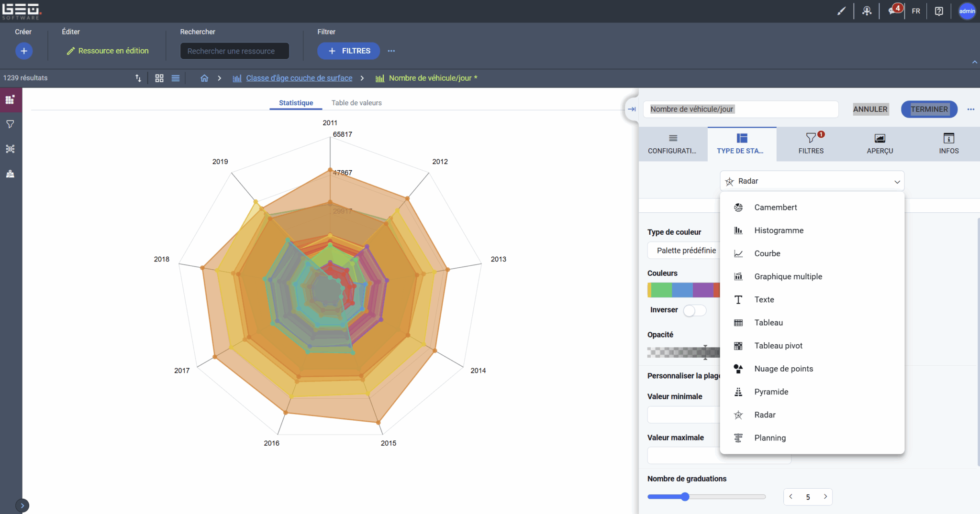Click the TERMINER button
This screenshot has width=980, height=514.
[929, 109]
